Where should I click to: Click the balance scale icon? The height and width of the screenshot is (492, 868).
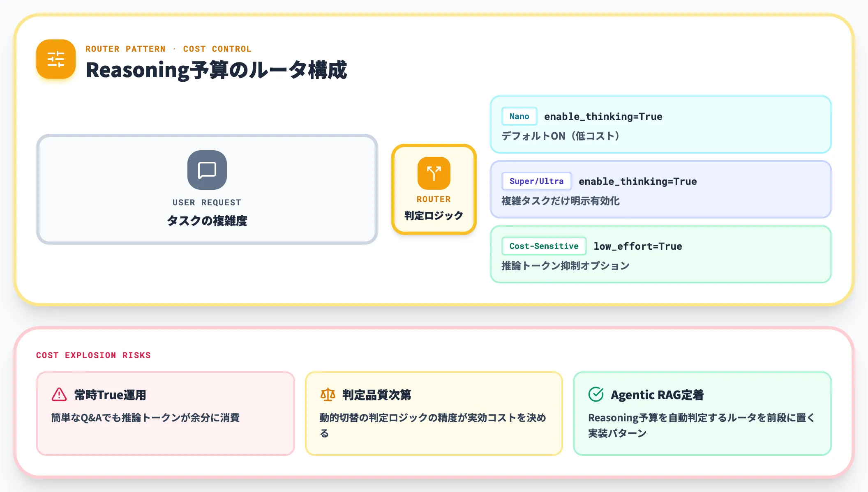coord(328,394)
